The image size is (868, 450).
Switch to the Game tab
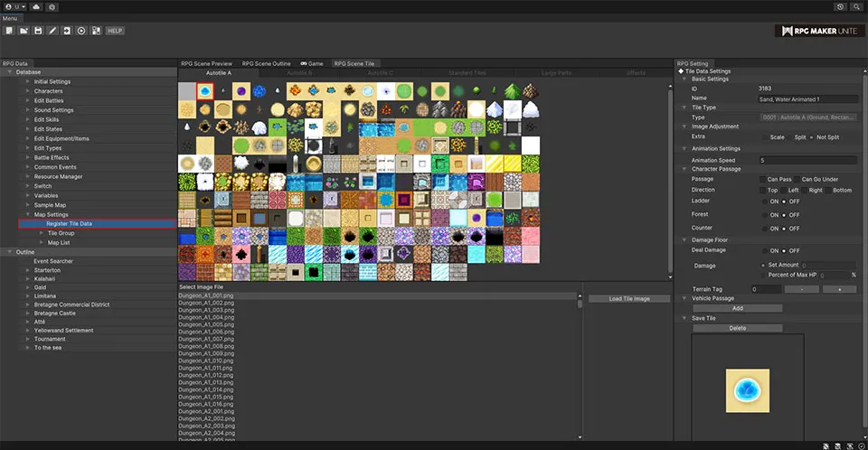pyautogui.click(x=312, y=63)
